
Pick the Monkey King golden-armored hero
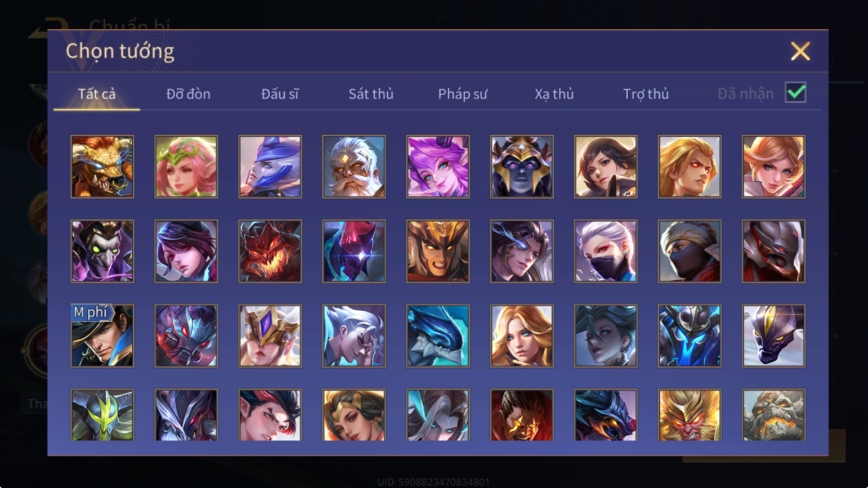coord(689,415)
